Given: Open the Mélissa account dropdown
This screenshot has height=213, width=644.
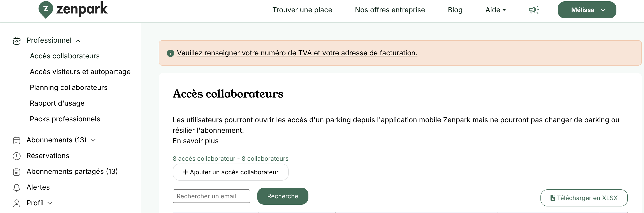Looking at the screenshot, I should pos(586,10).
